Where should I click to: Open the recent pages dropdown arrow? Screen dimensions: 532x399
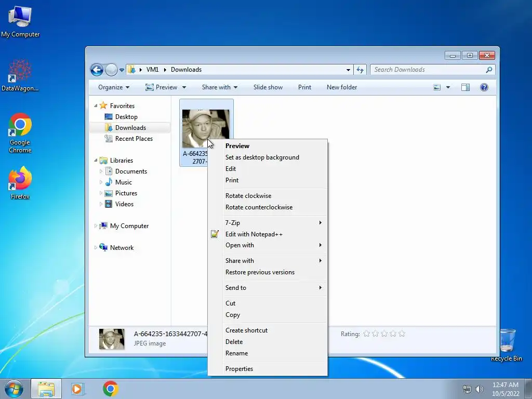click(122, 70)
